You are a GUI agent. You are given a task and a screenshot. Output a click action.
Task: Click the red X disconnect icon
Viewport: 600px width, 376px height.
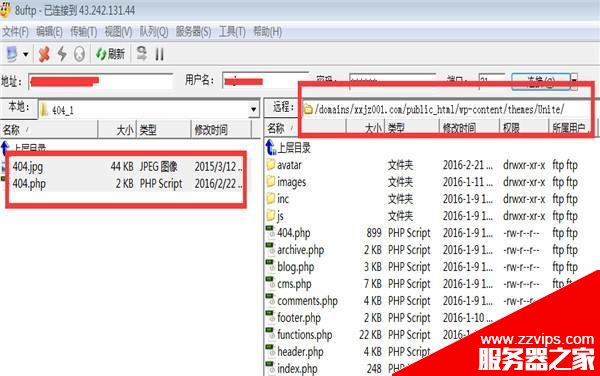click(x=44, y=54)
